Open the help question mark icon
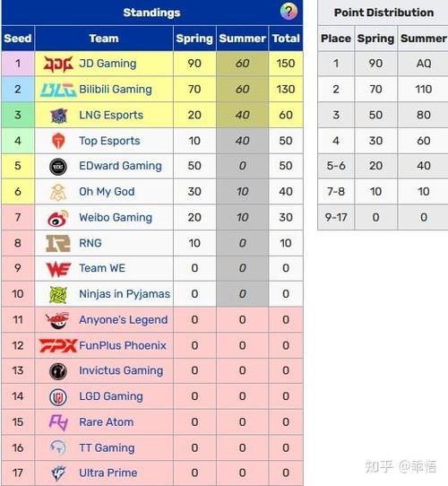Viewport: 448px width, 486px height. pos(289,12)
